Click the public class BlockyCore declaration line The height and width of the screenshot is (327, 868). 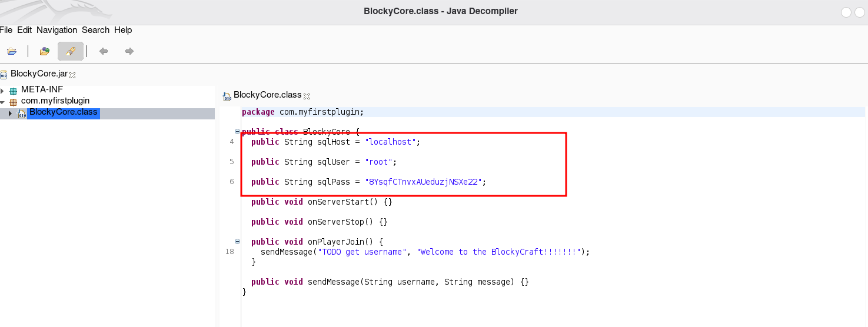301,132
